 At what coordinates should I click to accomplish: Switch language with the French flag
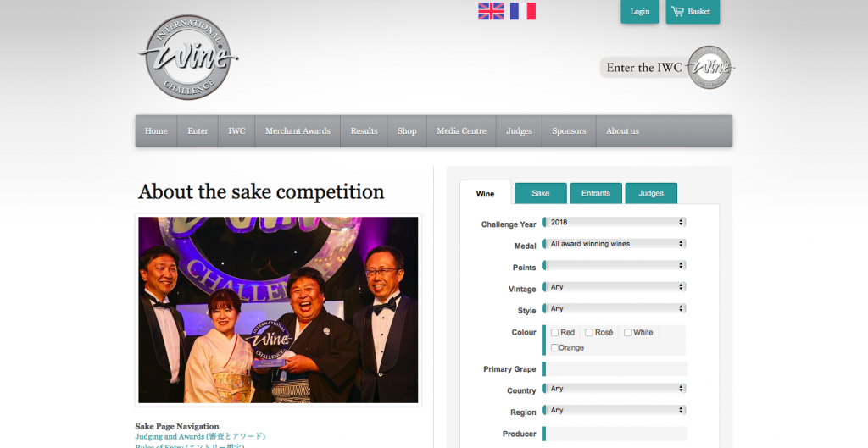click(x=522, y=11)
